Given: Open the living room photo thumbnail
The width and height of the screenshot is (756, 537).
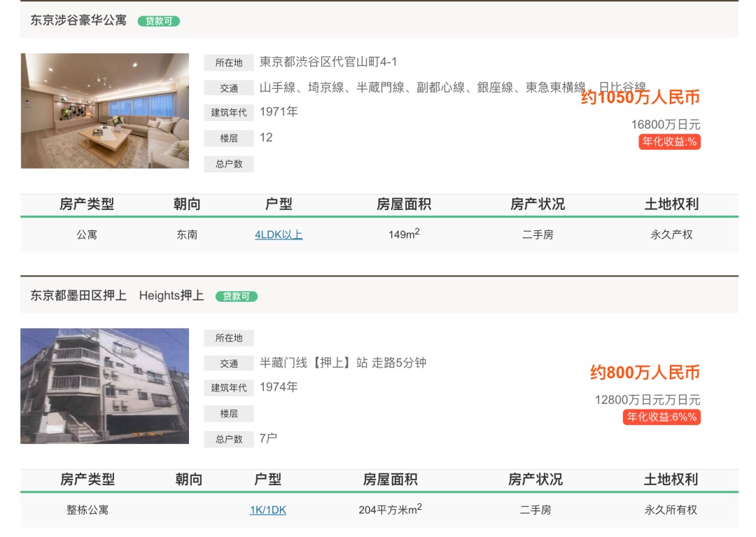Looking at the screenshot, I should tap(104, 111).
